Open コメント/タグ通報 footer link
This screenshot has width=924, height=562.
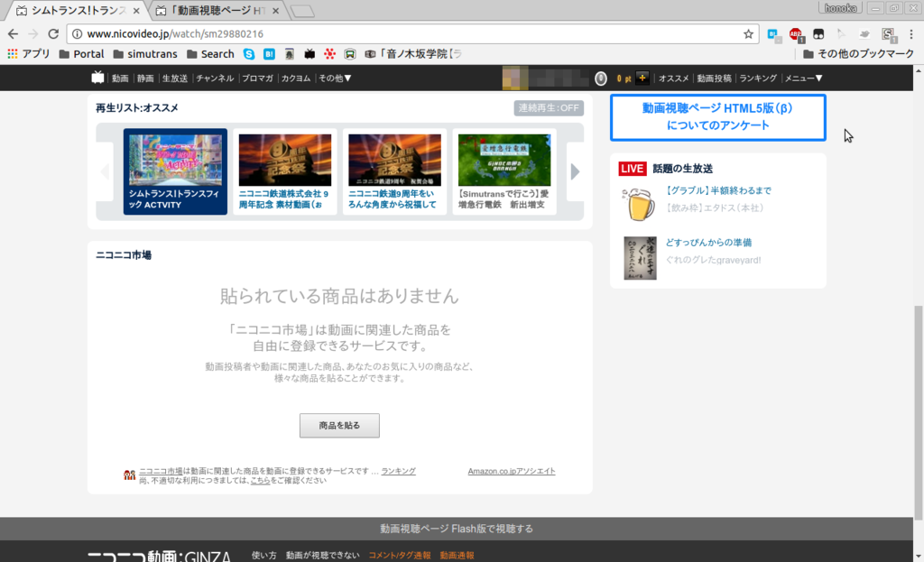[x=400, y=555]
